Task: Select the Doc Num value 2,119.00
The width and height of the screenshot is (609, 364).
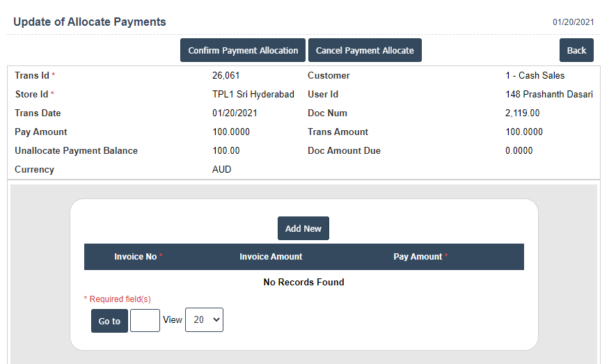Action: (x=522, y=113)
